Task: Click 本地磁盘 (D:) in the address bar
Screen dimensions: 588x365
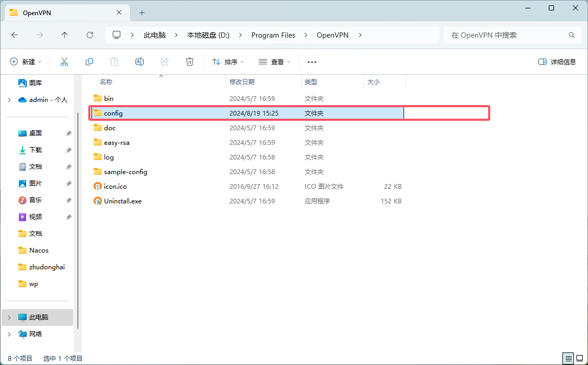Action: (208, 35)
